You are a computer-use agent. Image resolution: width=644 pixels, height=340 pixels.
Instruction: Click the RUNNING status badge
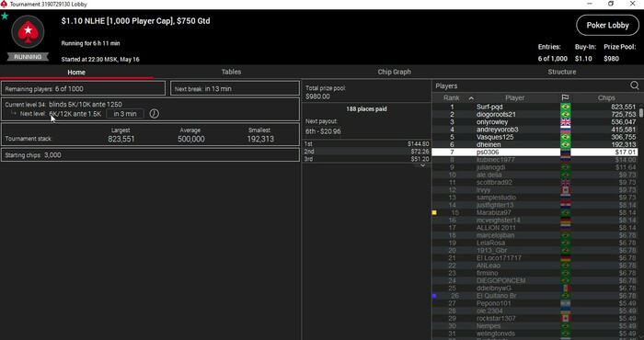coord(28,57)
